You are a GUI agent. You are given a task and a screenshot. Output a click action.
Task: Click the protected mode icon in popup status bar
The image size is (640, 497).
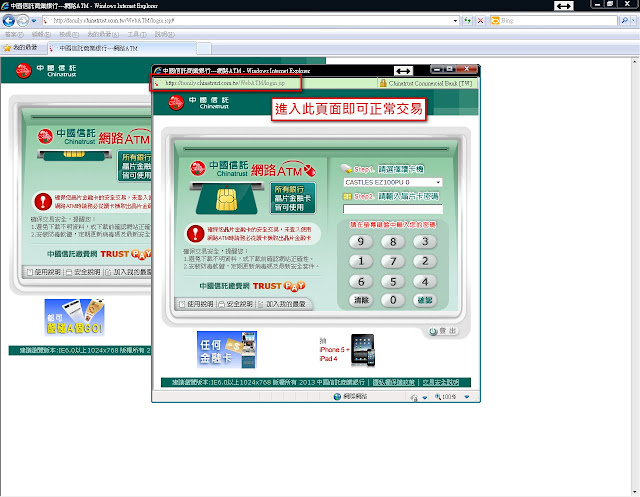414,397
